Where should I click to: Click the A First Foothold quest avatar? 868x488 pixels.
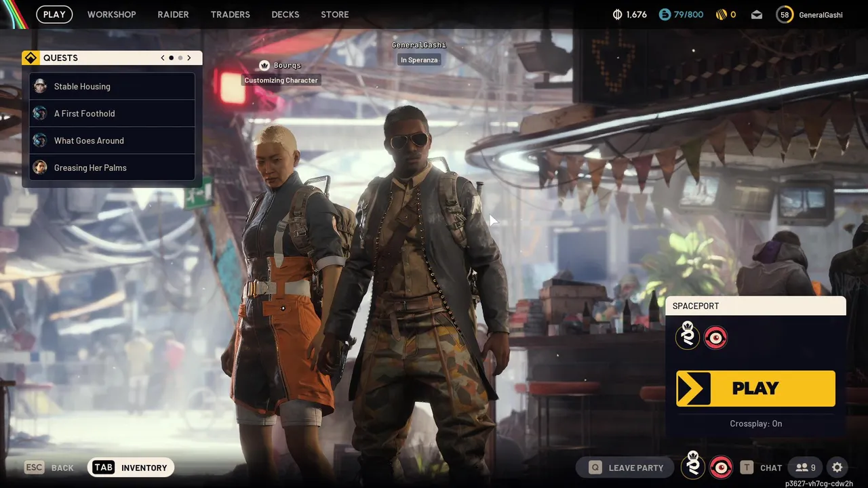point(40,113)
